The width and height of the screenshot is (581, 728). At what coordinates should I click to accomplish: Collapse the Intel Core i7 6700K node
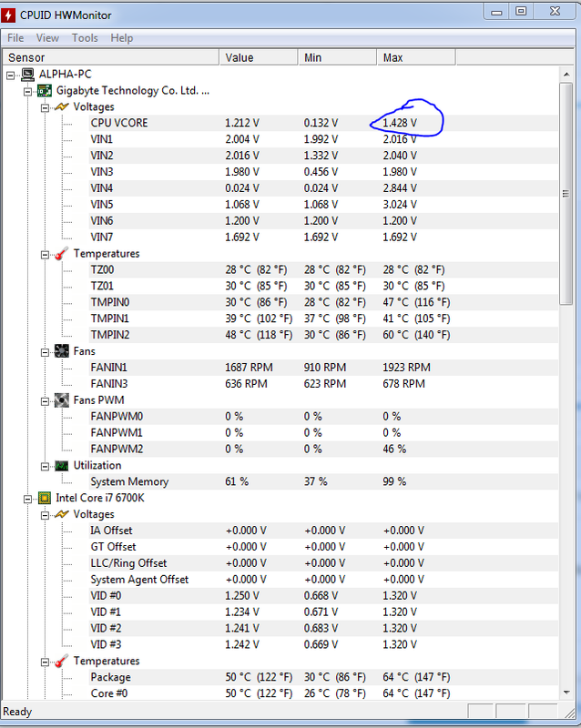28,499
